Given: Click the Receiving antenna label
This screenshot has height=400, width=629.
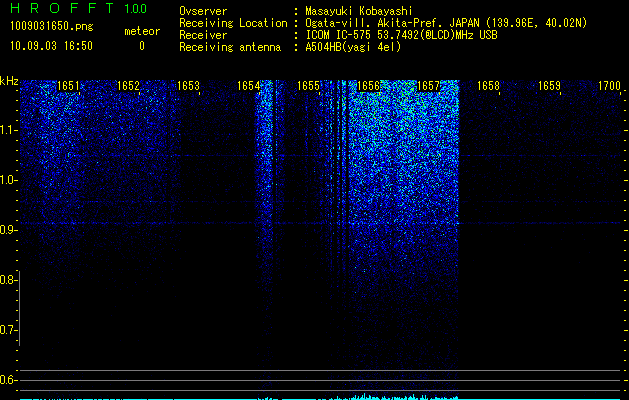Looking at the screenshot, I should 230,47.
